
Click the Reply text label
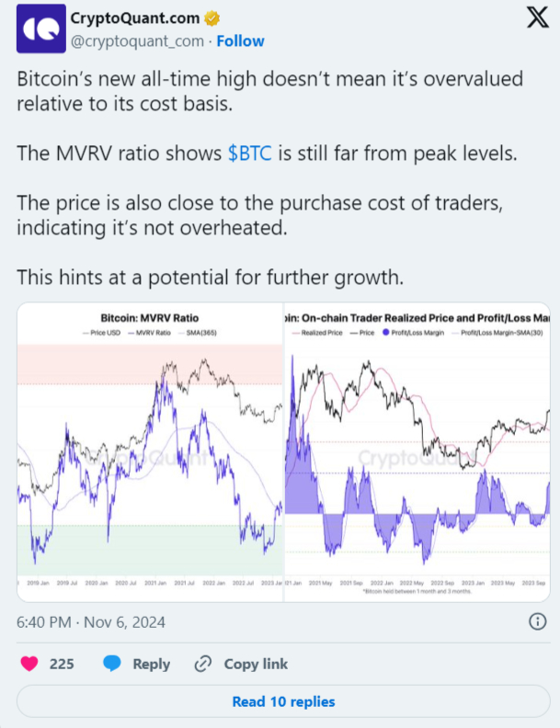152,664
